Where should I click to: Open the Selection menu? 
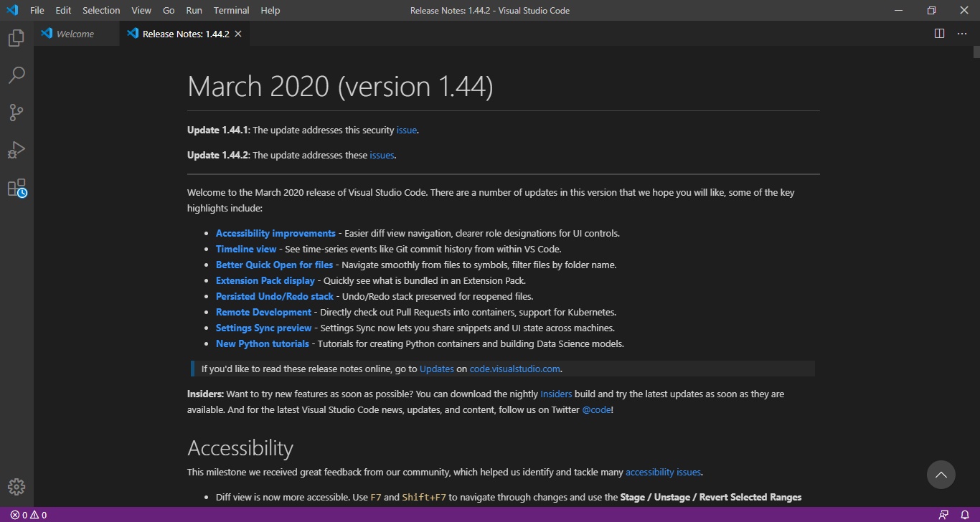(101, 10)
